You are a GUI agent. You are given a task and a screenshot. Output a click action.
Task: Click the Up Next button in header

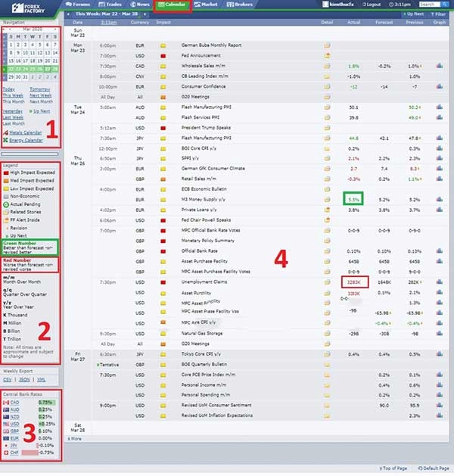tap(414, 14)
